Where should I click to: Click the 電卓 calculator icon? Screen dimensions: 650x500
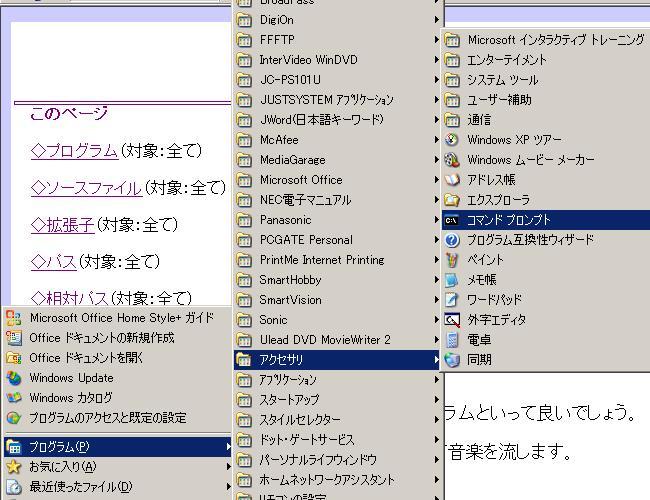[452, 340]
